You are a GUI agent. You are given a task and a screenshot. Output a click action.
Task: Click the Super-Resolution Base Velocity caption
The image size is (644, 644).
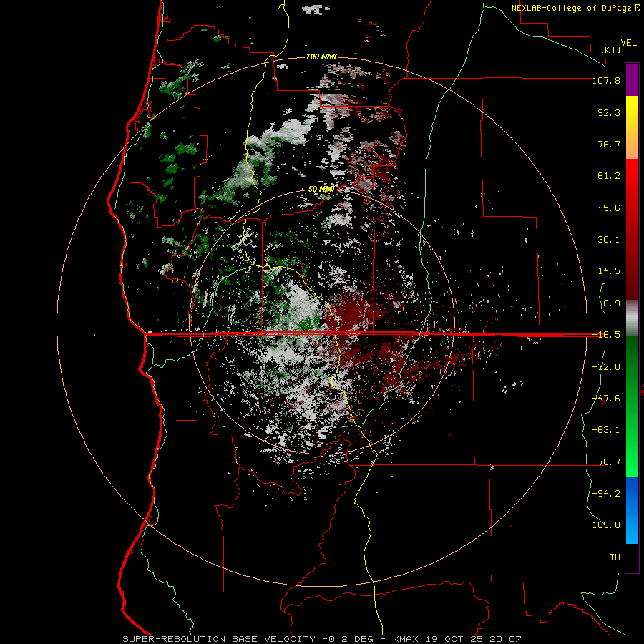coord(322,639)
